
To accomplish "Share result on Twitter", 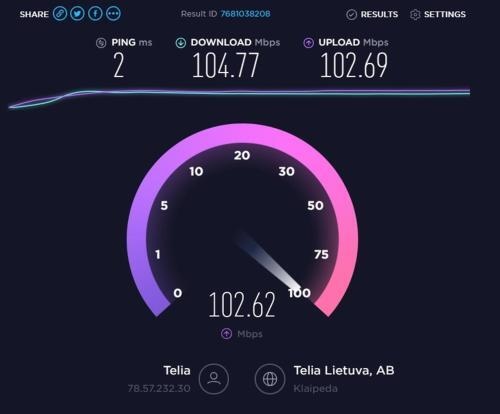I will [78, 14].
